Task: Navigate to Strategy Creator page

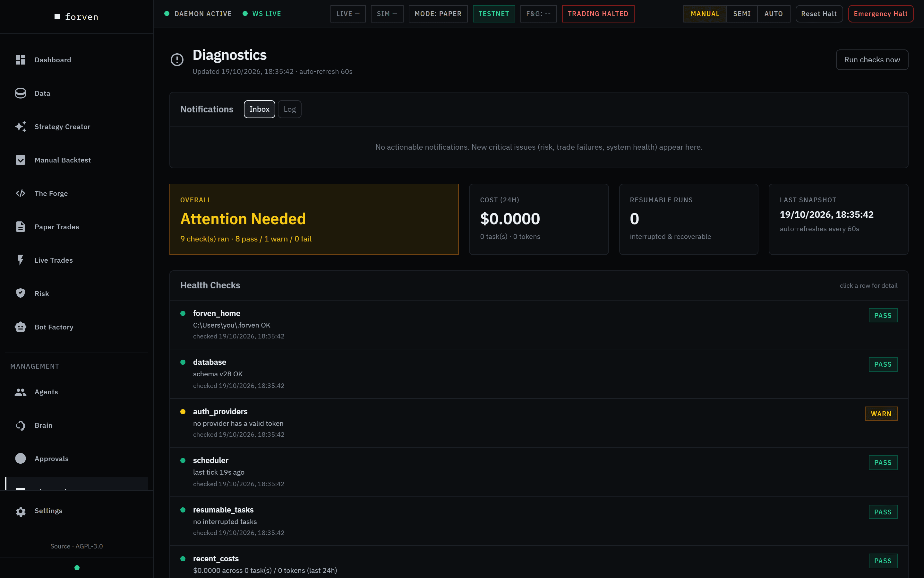Action: coord(77,127)
